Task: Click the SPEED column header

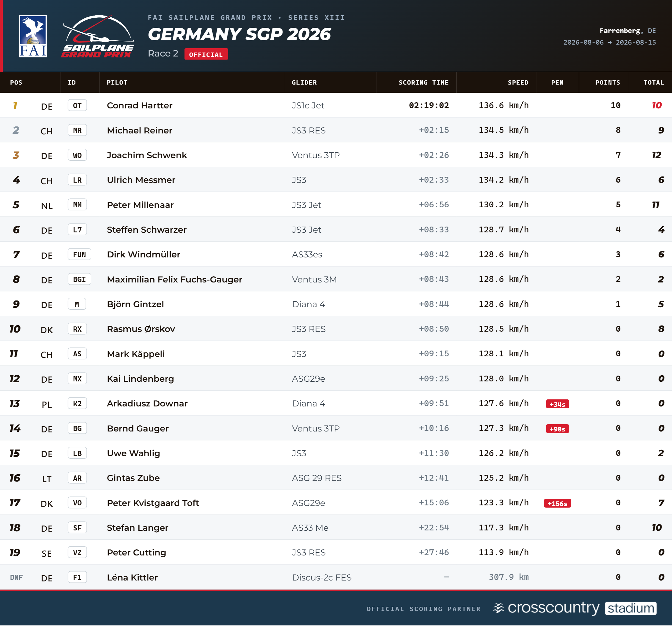Action: coord(518,82)
